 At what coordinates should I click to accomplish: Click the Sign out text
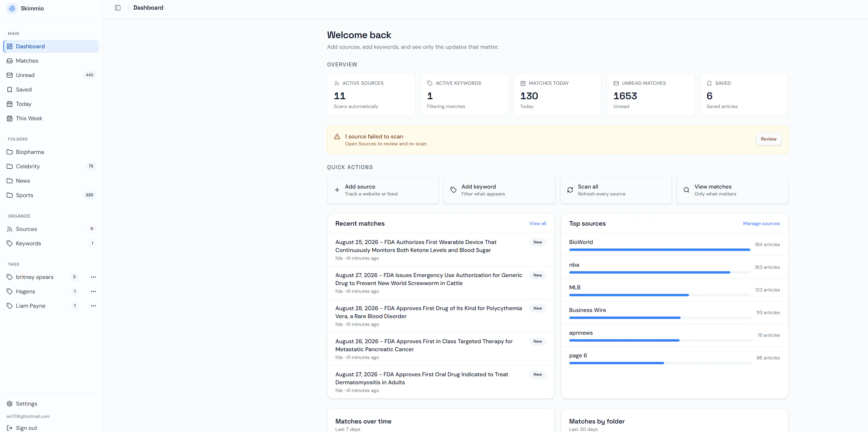(x=27, y=428)
